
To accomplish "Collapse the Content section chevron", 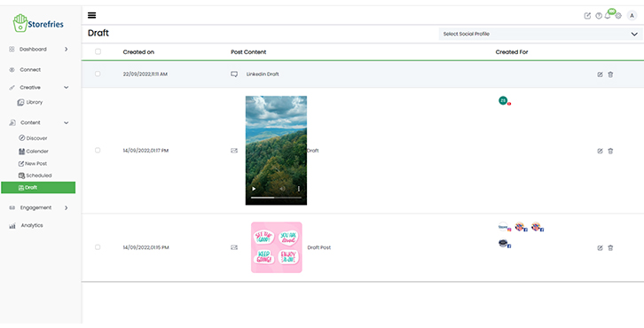I will coord(67,122).
